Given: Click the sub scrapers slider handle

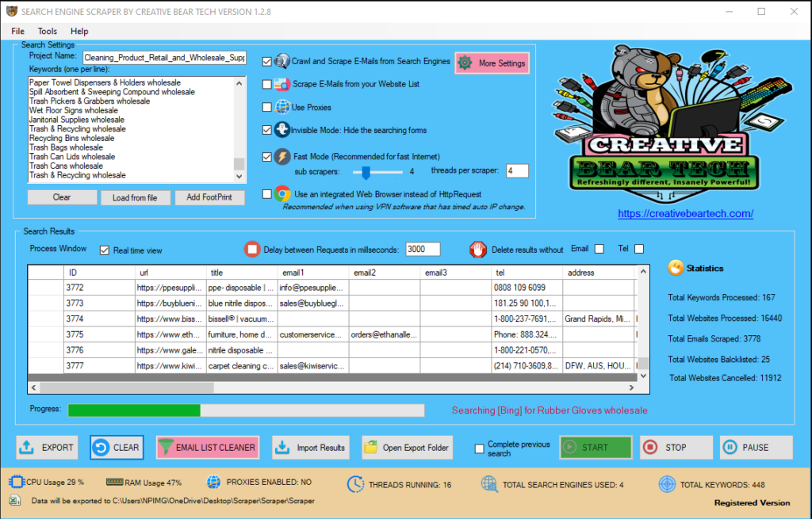Looking at the screenshot, I should pyautogui.click(x=366, y=172).
